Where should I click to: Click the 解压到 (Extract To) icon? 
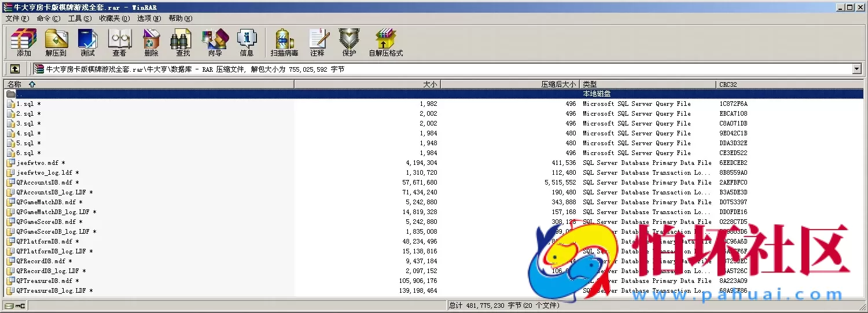click(56, 42)
